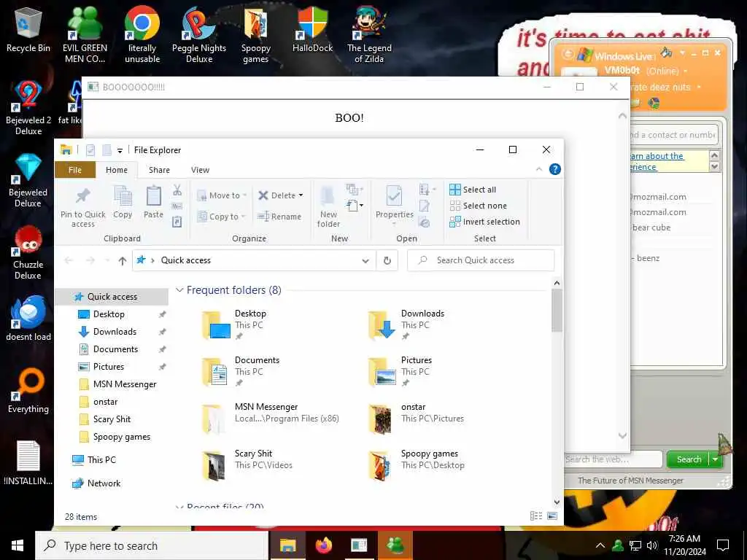Switch to the Share ribbon tab
Viewport: 747px width, 560px height.
[159, 170]
